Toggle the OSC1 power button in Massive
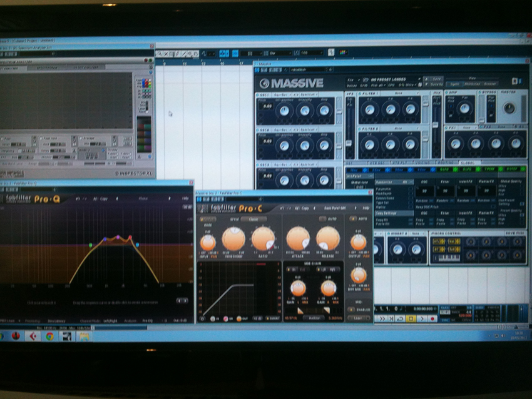Screen dimensions: 532x399 pos(257,95)
